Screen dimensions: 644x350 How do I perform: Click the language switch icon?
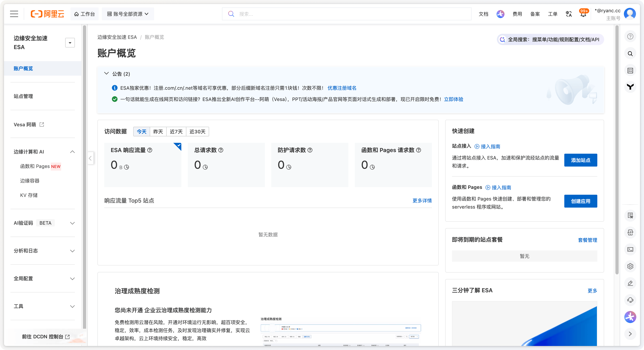(569, 14)
